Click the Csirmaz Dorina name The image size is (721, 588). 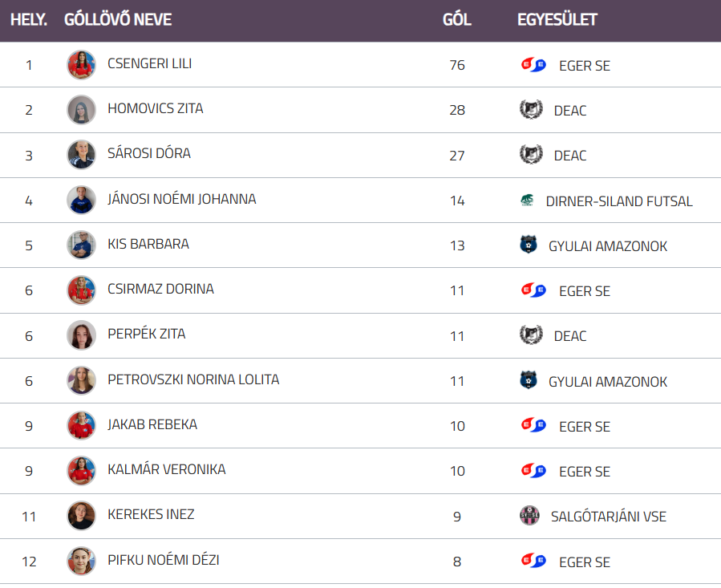160,289
